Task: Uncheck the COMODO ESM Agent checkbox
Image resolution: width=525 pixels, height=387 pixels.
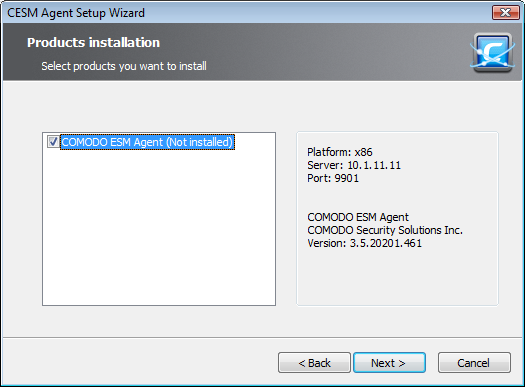Action: [53, 142]
